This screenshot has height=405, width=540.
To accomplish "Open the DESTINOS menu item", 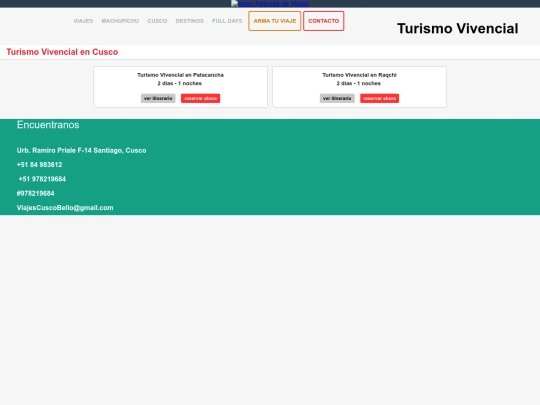I will 190,21.
